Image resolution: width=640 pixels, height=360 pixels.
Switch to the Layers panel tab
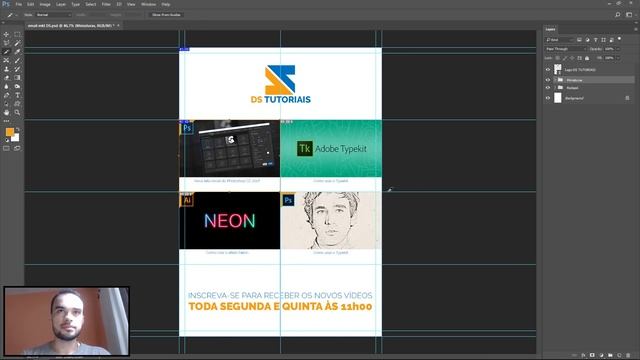coord(551,29)
